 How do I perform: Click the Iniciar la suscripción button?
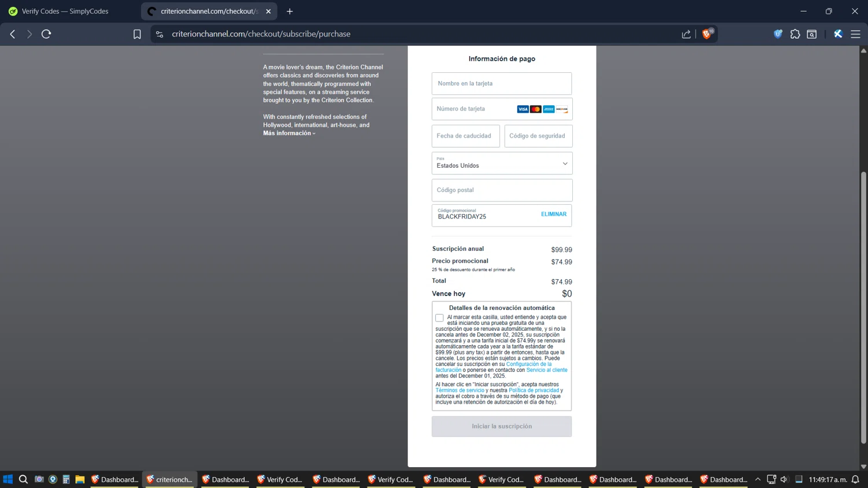[x=502, y=426]
